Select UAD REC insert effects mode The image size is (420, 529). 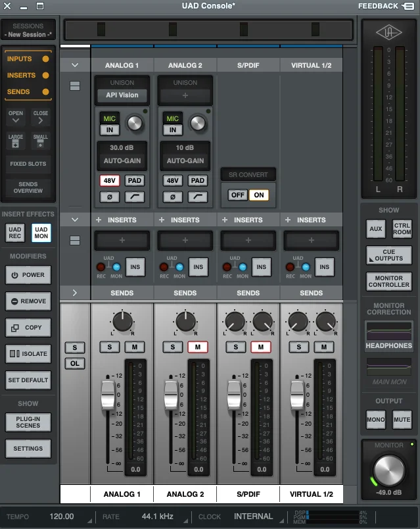click(15, 233)
